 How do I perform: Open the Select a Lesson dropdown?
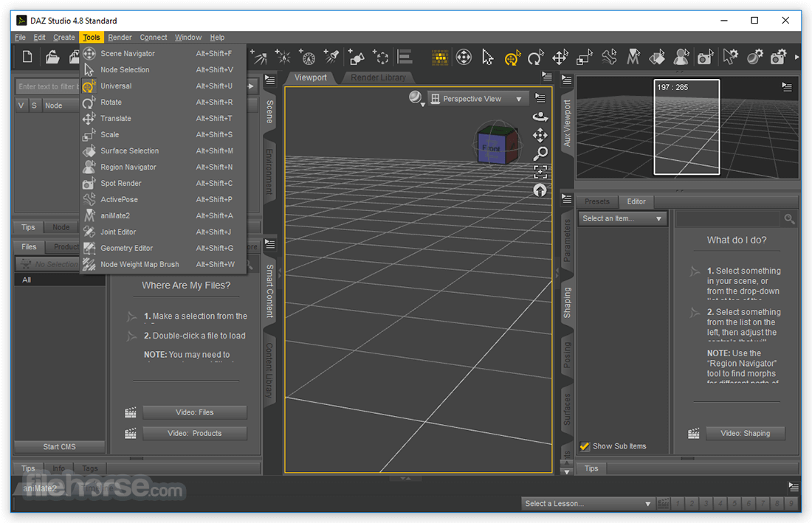(x=588, y=503)
